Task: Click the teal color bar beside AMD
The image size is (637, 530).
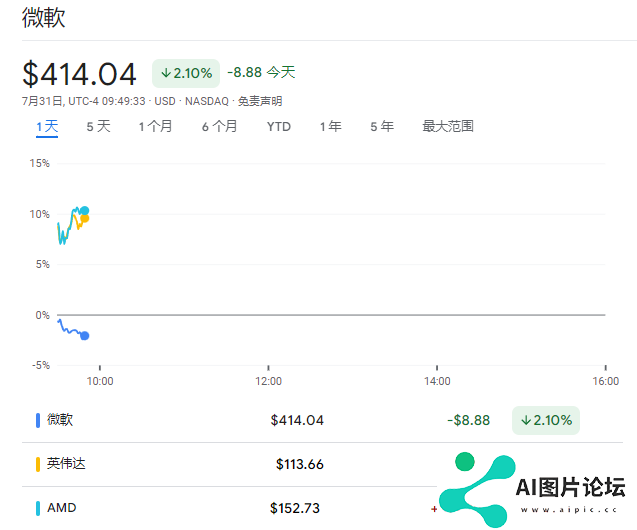Action: pos(38,508)
